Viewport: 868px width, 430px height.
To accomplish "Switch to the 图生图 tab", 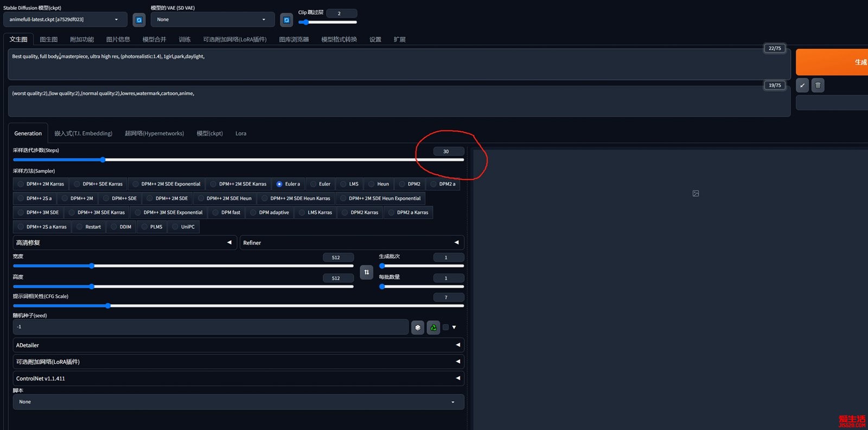I will point(49,40).
